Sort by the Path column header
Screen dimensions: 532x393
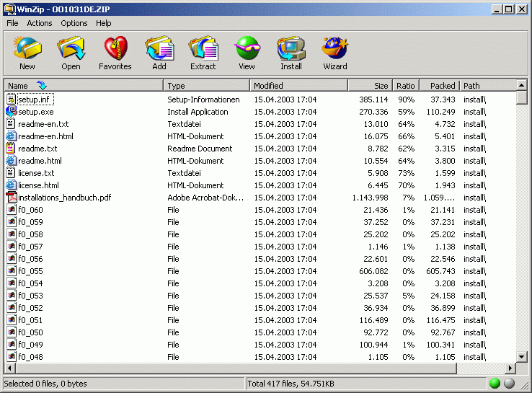pyautogui.click(x=488, y=86)
